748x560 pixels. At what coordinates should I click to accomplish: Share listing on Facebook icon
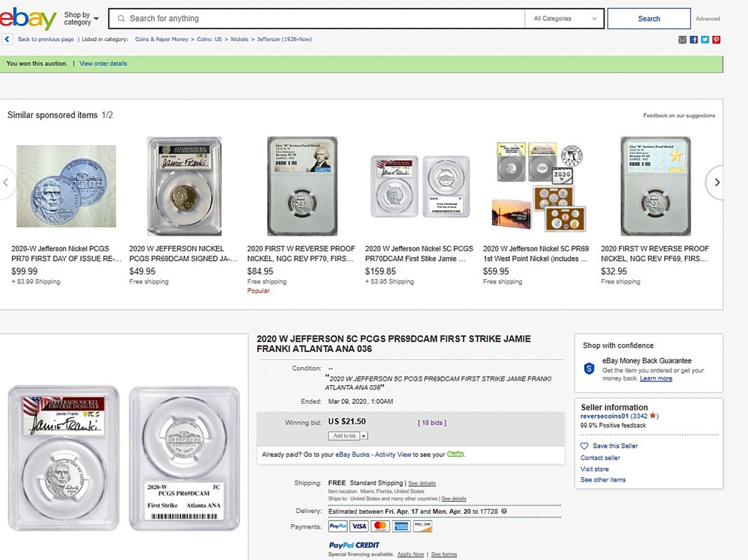[x=693, y=40]
